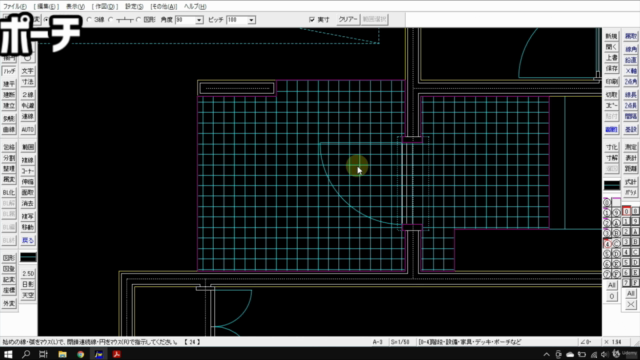Select the 整理 cleanup tool

click(9, 169)
